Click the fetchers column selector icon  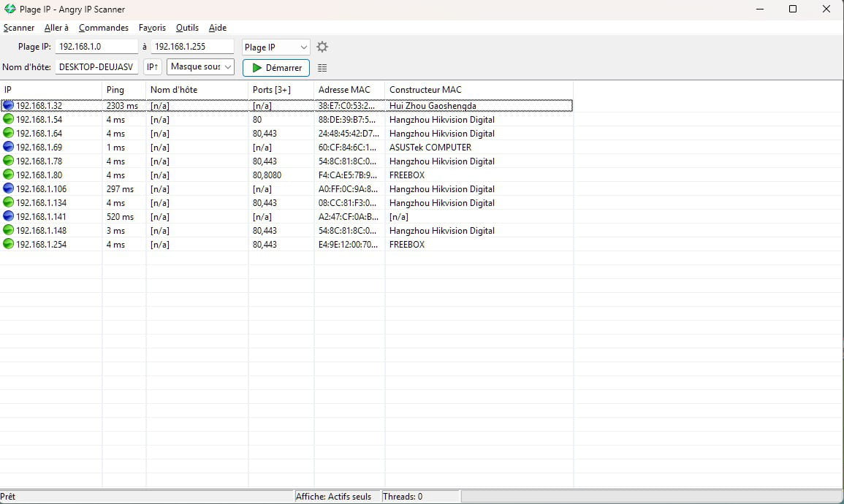tap(322, 68)
